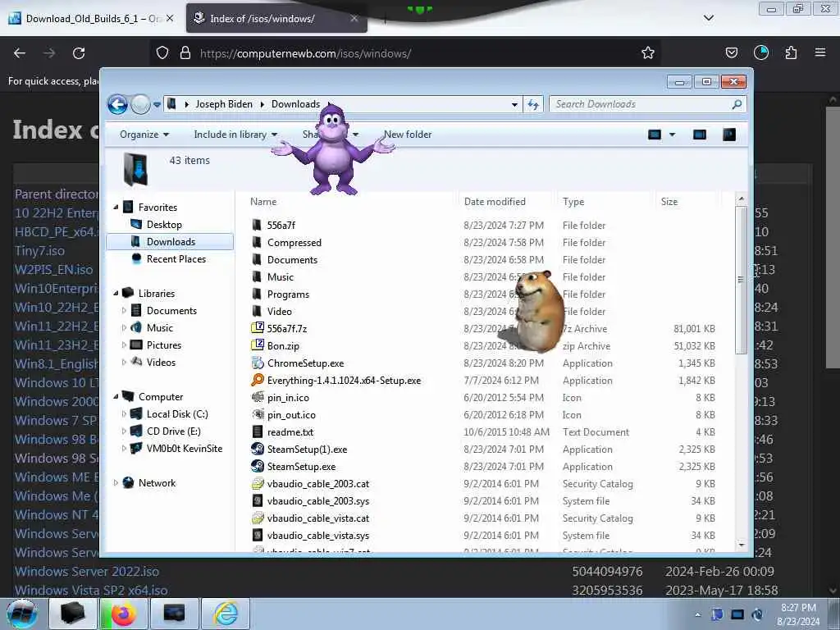Click the Explorer Back arrow button
The image size is (840, 630).
(x=117, y=104)
